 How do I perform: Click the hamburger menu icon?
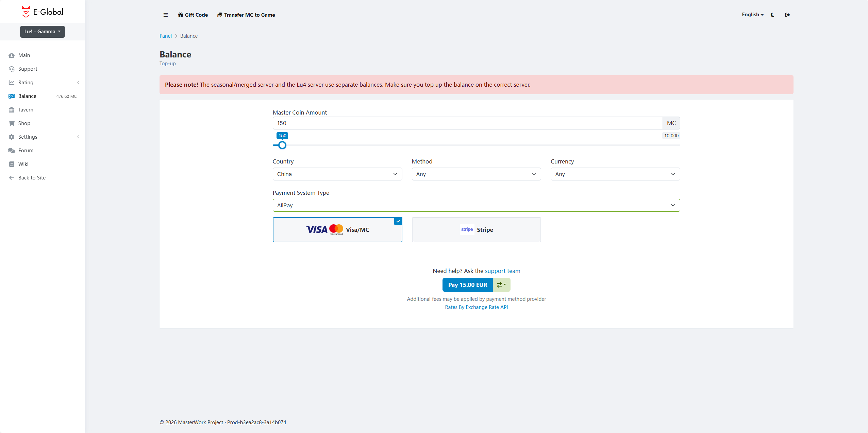tap(166, 15)
